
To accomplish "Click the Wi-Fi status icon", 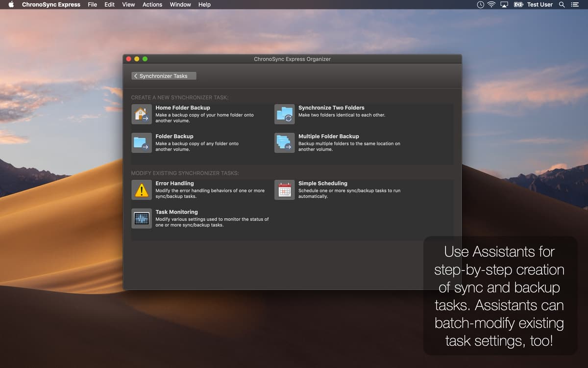I will coord(490,4).
